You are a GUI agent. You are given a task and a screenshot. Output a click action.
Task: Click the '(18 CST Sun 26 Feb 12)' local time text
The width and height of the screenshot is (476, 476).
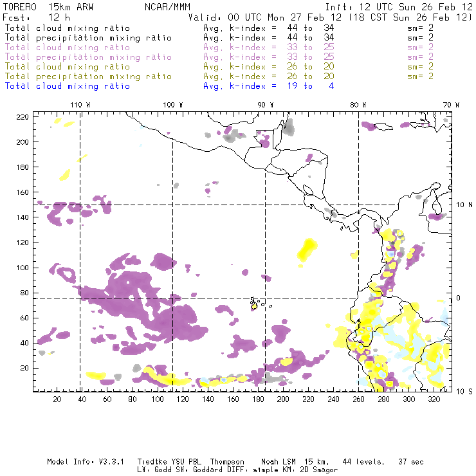(x=410, y=17)
